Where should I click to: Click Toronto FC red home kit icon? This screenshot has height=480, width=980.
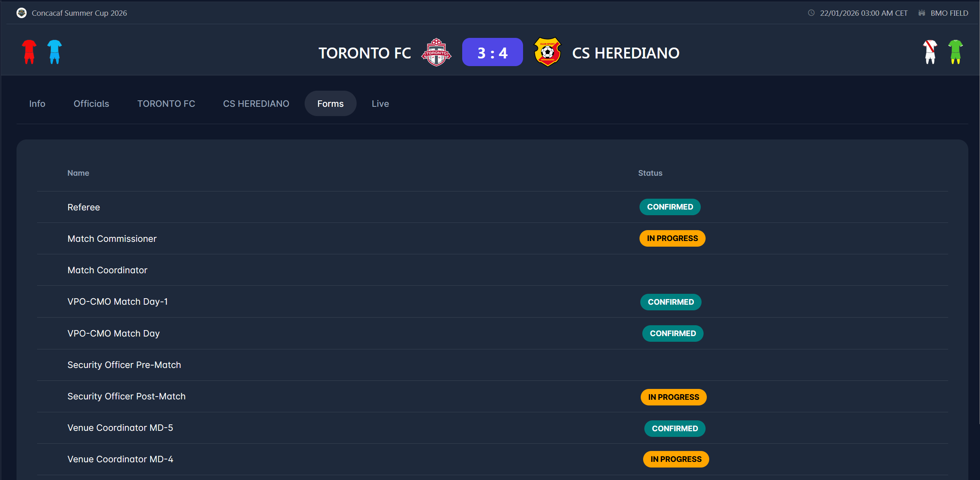pos(29,52)
